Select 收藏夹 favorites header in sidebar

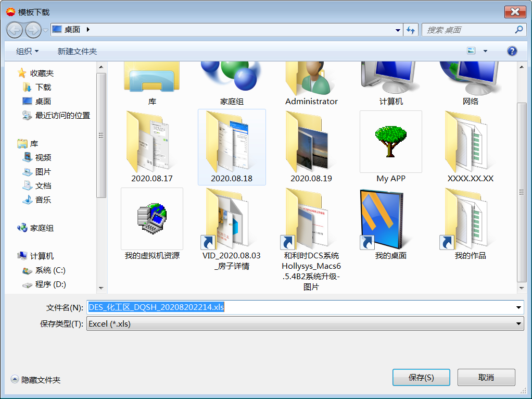click(35, 73)
